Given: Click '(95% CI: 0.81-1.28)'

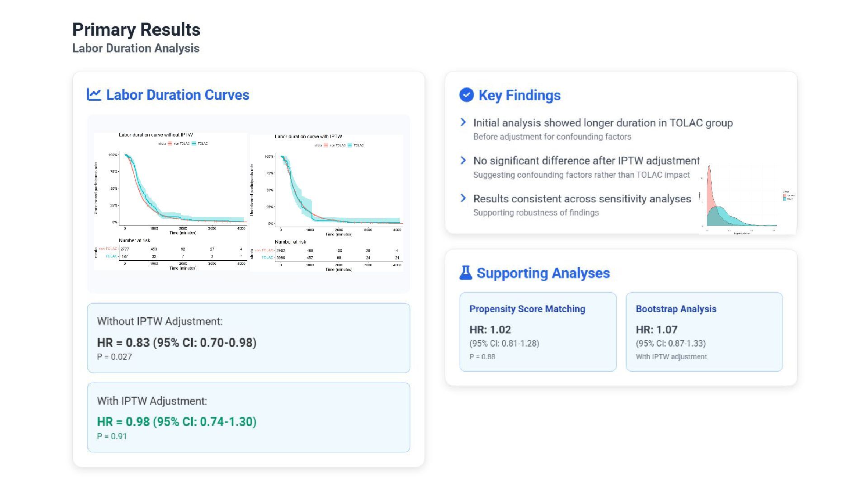Looking at the screenshot, I should click(x=504, y=343).
